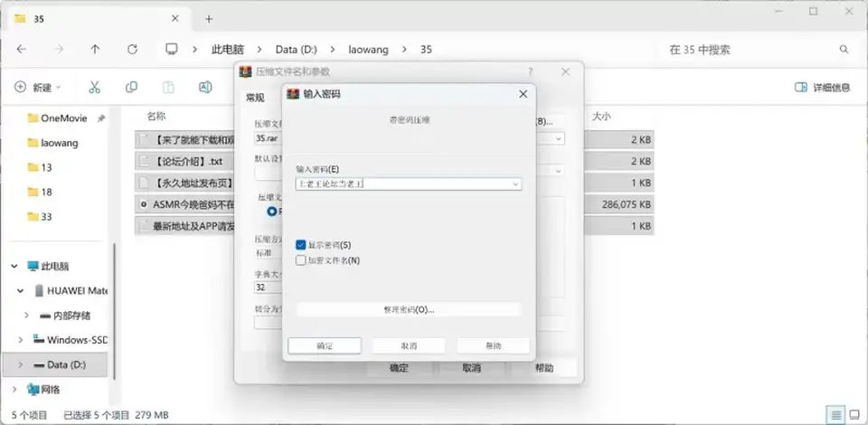This screenshot has width=868, height=425.
Task: Click the 整理密码(O)... button
Action: pos(409,309)
